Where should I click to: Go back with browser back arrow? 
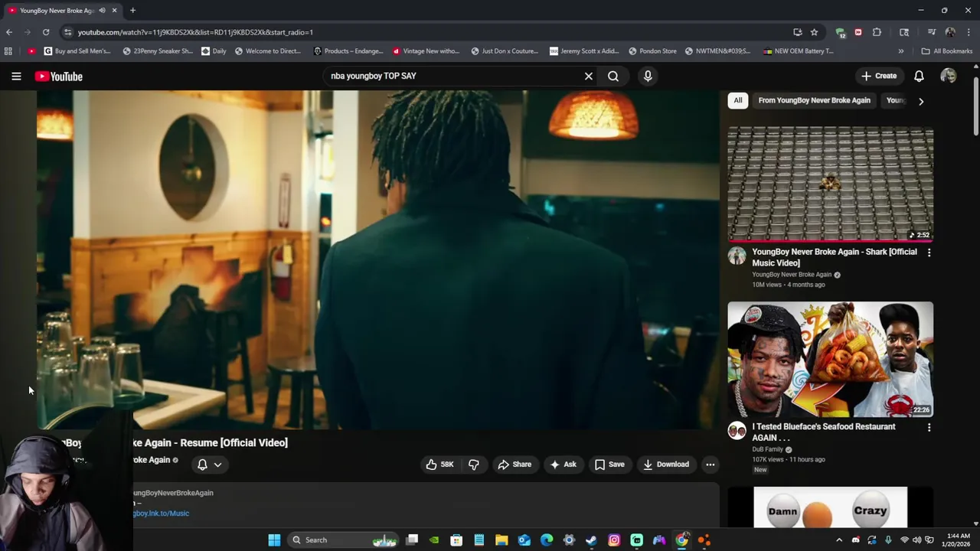pyautogui.click(x=9, y=32)
